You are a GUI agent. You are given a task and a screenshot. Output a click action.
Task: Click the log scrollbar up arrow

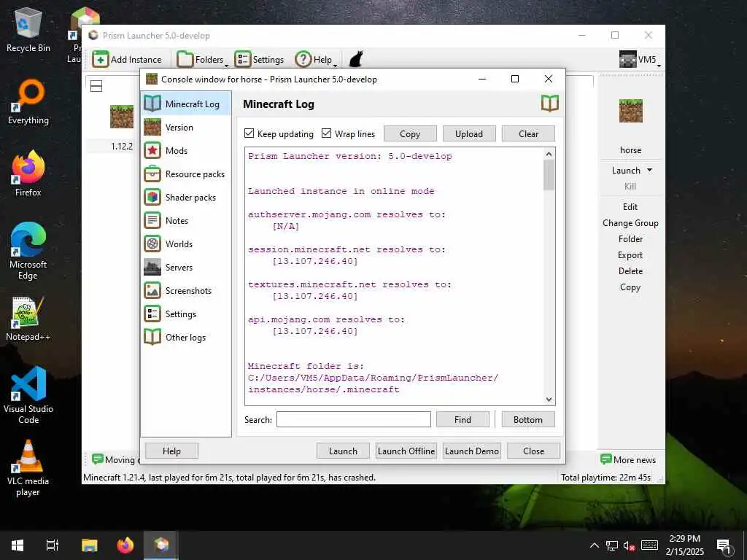point(549,154)
